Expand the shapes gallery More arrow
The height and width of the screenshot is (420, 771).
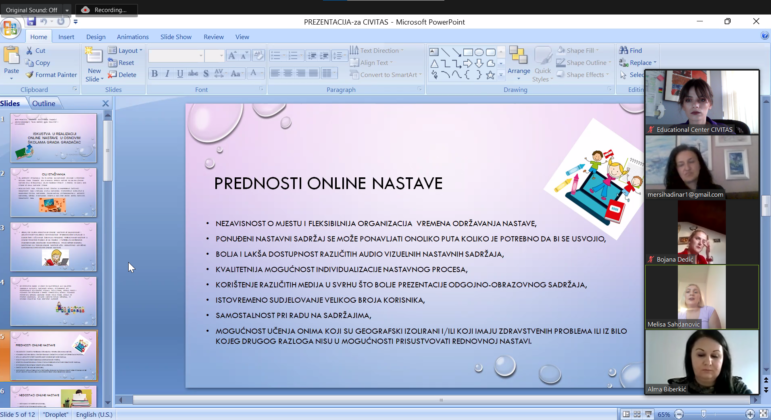[501, 75]
